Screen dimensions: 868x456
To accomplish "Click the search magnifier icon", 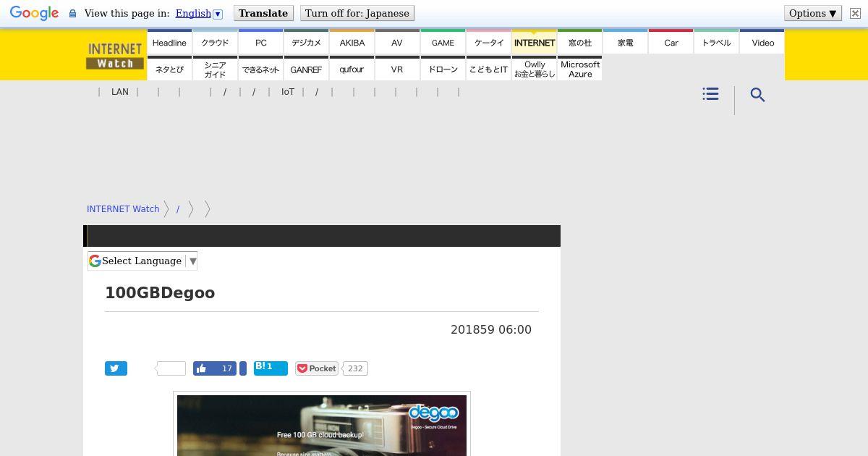I will click(757, 95).
